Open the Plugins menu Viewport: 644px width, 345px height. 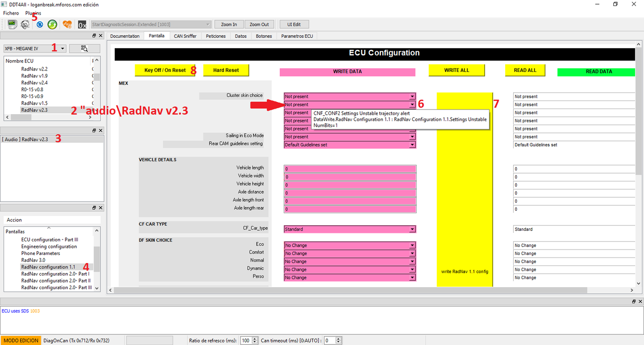click(33, 13)
